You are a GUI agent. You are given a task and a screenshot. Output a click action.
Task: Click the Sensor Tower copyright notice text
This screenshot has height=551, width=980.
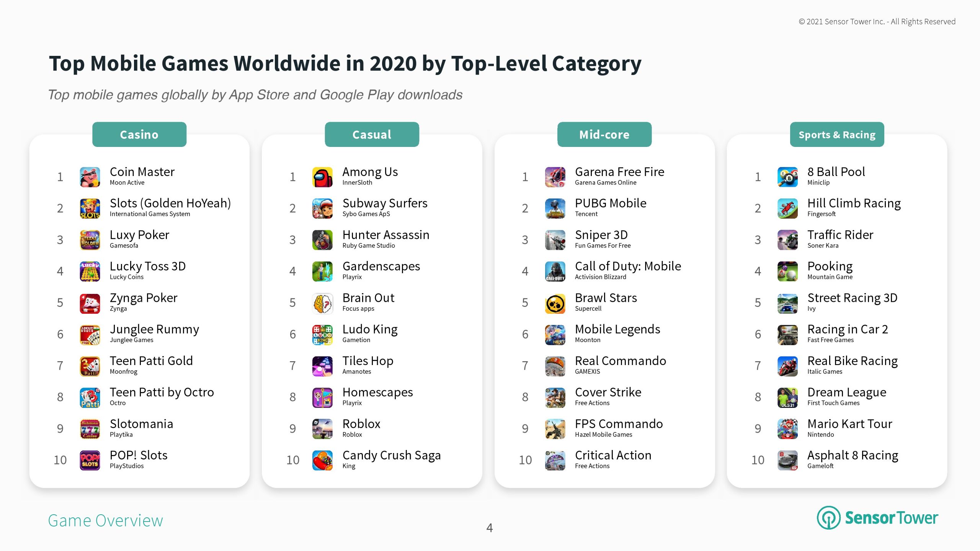tap(877, 22)
